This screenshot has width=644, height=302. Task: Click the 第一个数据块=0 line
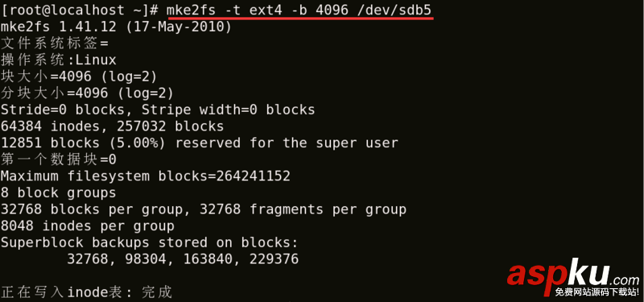(59, 159)
